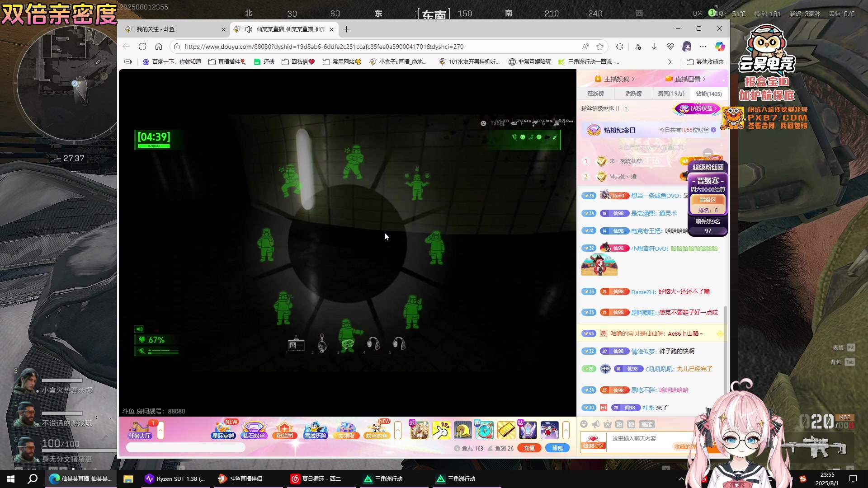Expand the 任务大厅 up arrow
This screenshot has height=488, width=868.
pos(160,430)
